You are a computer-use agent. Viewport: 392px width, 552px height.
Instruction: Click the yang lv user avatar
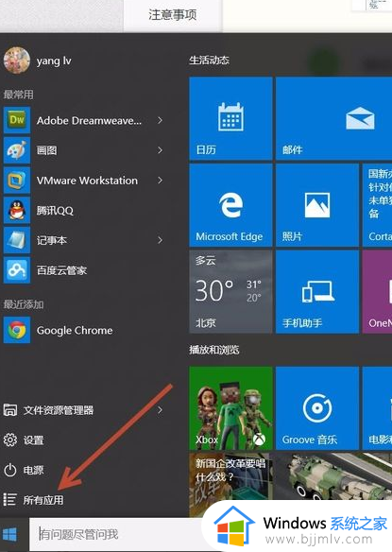17,60
